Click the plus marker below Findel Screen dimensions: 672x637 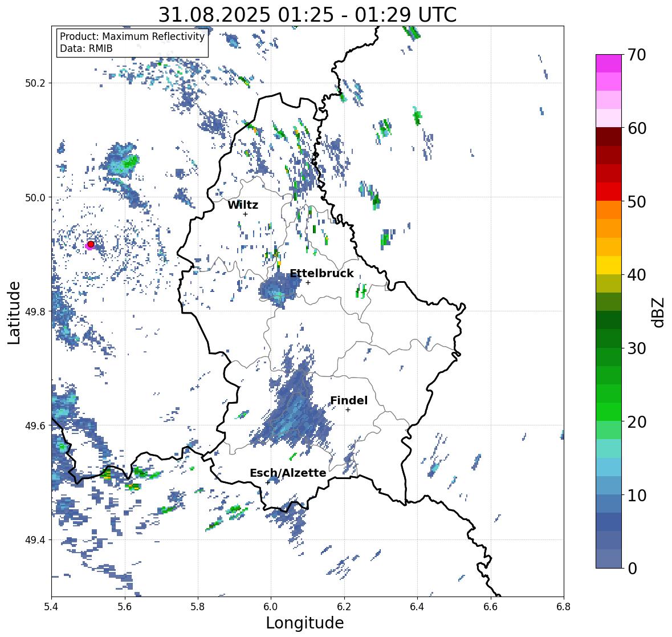348,410
